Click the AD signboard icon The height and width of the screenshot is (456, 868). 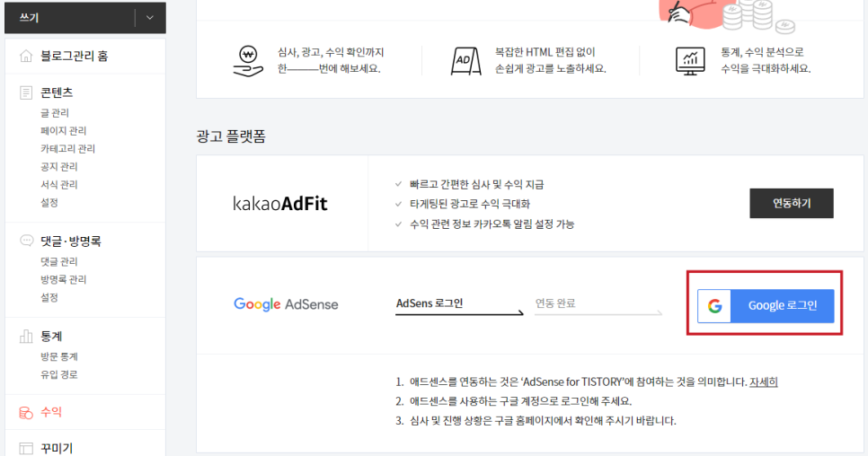[x=465, y=61]
